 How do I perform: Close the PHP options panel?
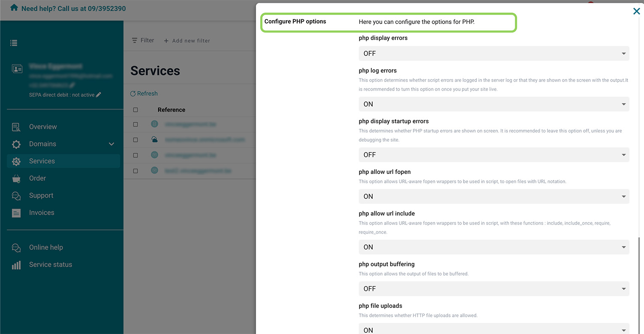coord(636,11)
